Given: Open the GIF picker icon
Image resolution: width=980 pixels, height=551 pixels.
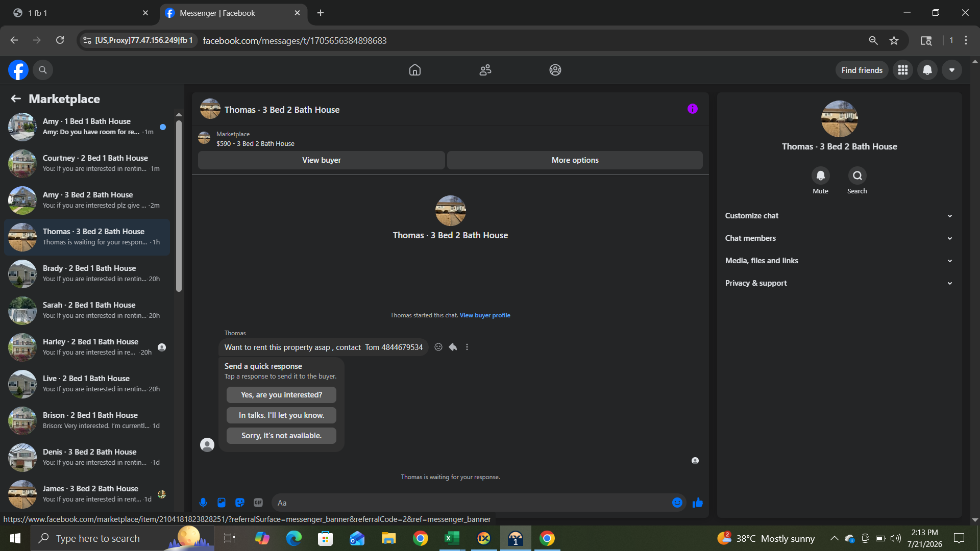Looking at the screenshot, I should pyautogui.click(x=258, y=503).
